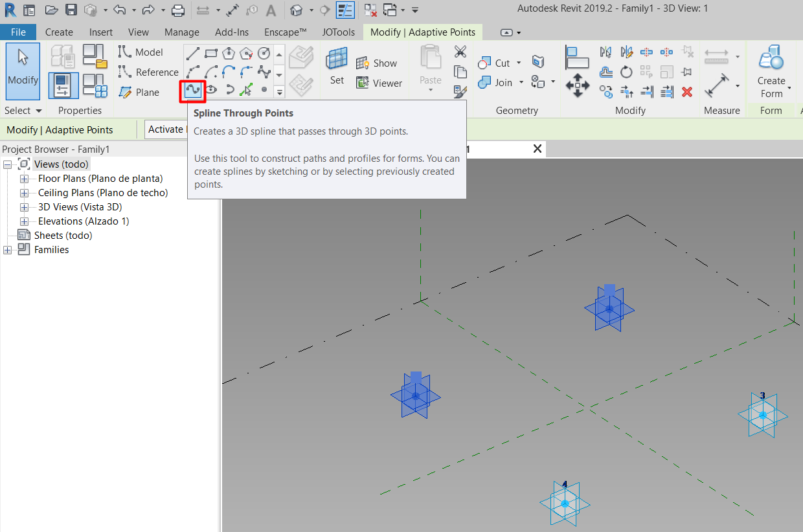Select the Spline Through Points tool
Screen dimensions: 803x532
coord(193,90)
